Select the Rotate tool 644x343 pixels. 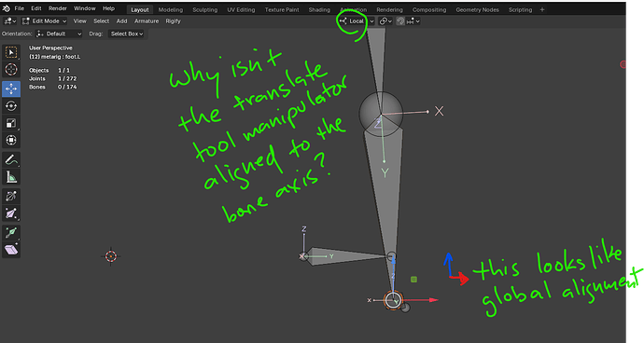pyautogui.click(x=11, y=106)
